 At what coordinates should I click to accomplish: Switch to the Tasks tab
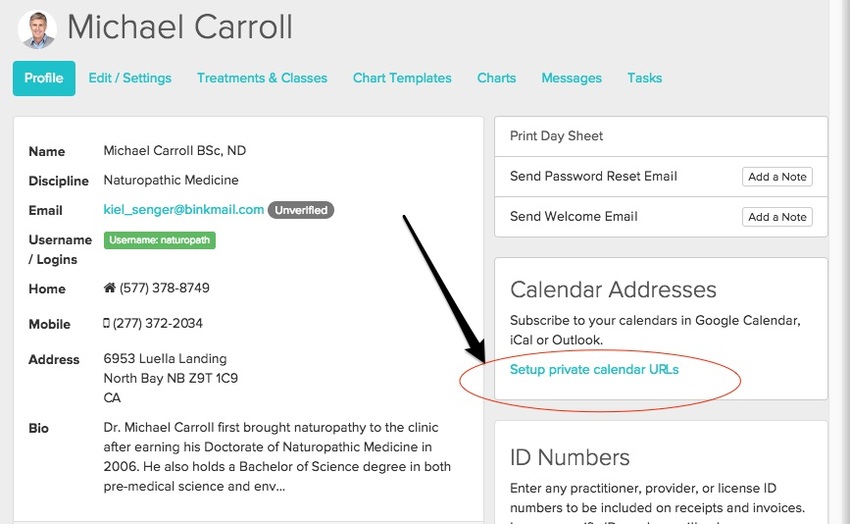coord(644,78)
